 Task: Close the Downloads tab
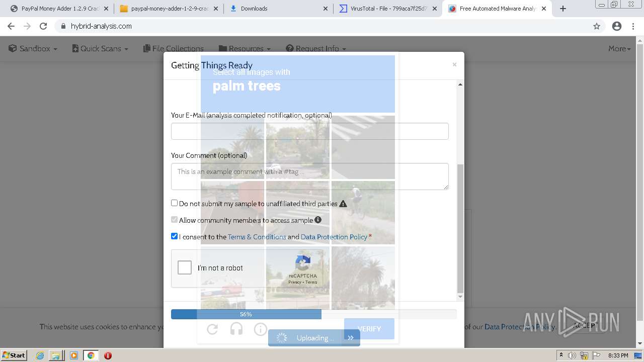pyautogui.click(x=325, y=9)
